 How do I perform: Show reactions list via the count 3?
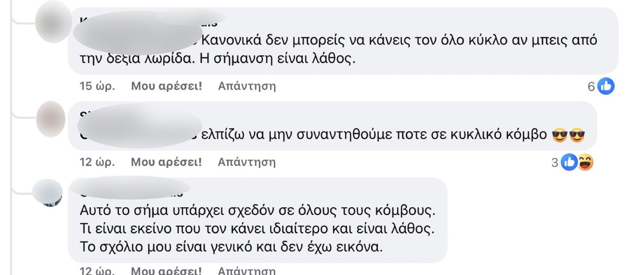click(x=555, y=162)
